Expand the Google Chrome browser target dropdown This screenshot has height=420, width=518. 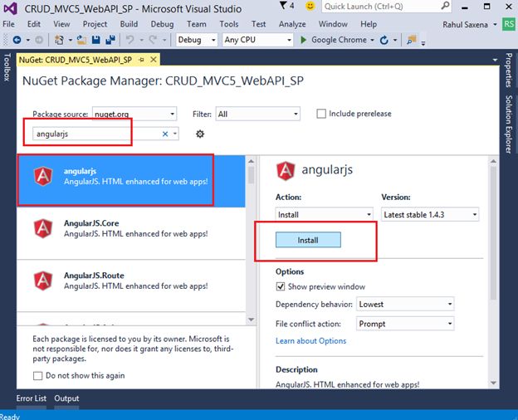click(372, 40)
